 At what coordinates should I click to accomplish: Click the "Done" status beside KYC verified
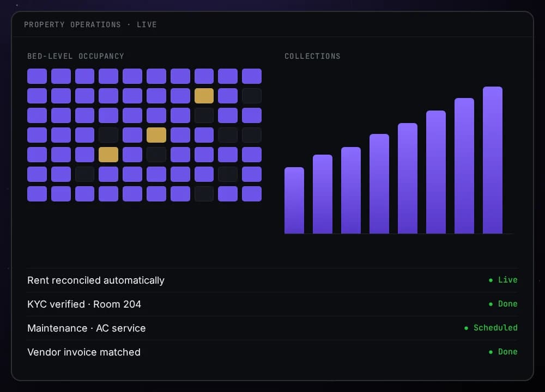tap(503, 304)
